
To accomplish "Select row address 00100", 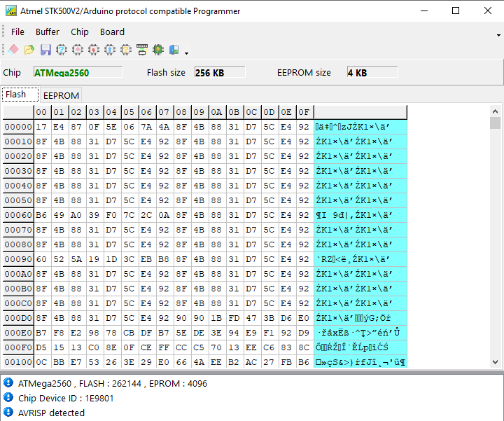I will click(x=18, y=362).
